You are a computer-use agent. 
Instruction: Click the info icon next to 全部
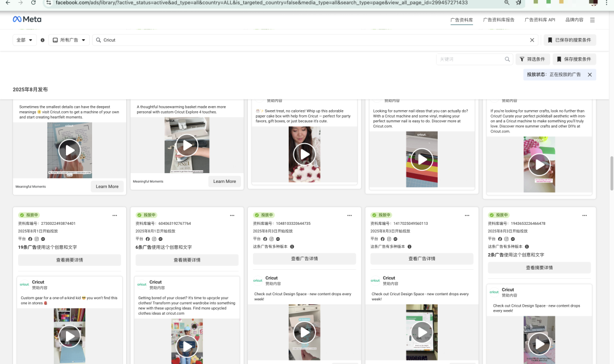click(42, 40)
